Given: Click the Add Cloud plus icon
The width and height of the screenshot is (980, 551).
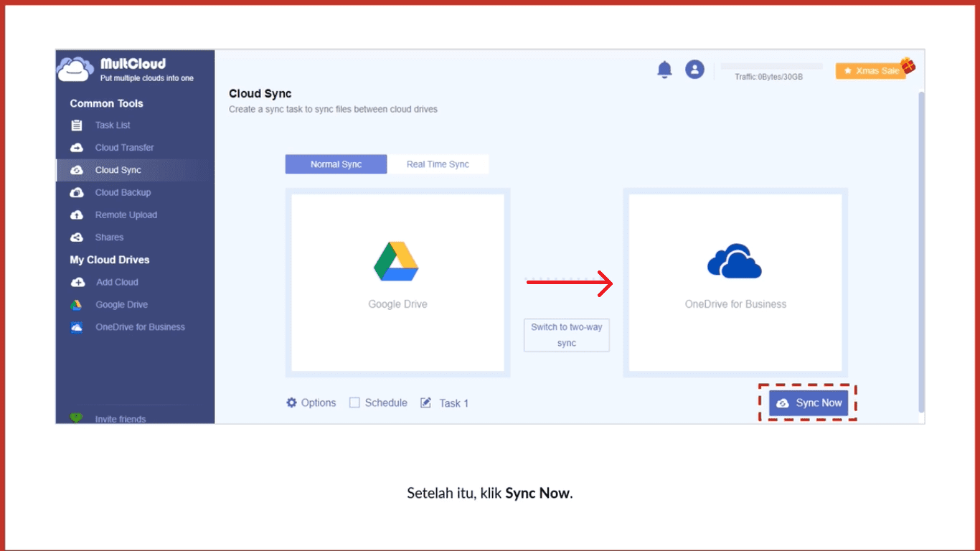Looking at the screenshot, I should (77, 282).
